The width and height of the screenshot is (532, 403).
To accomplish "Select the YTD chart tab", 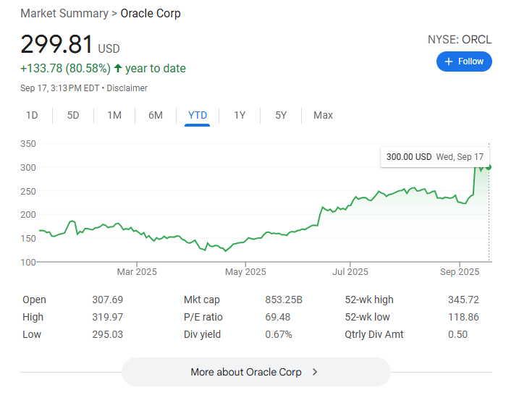I will 198,115.
